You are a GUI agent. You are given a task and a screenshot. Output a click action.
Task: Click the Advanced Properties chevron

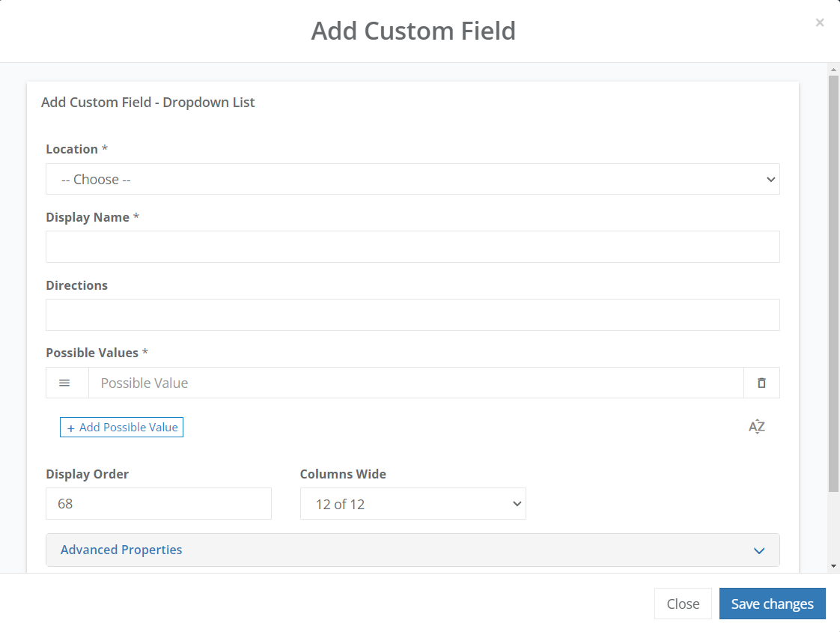759,550
